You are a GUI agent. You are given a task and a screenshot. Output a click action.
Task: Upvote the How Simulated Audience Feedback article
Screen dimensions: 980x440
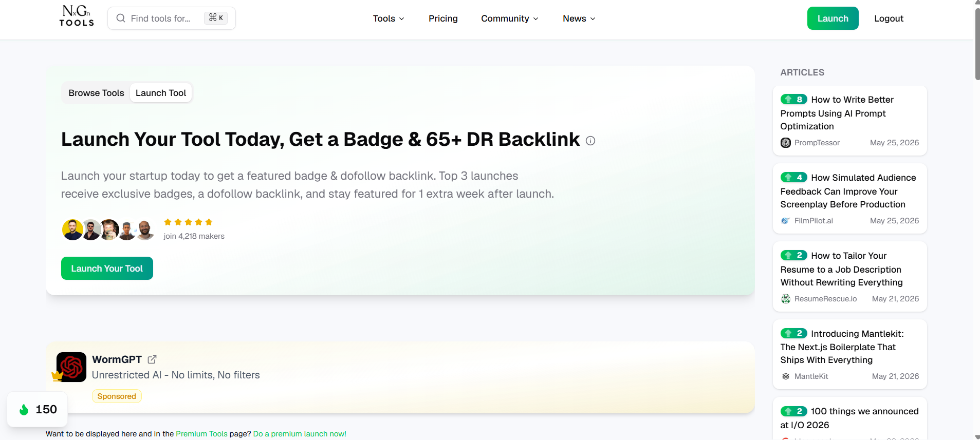point(793,178)
